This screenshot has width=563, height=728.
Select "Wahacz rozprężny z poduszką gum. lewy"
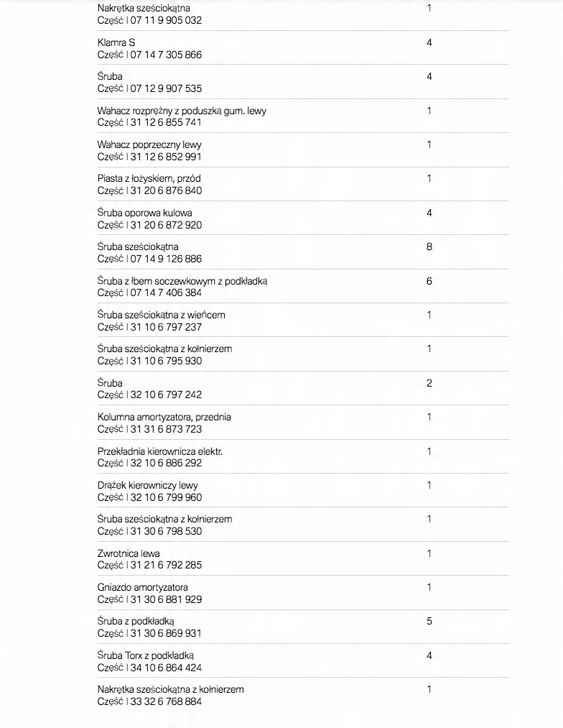182,111
